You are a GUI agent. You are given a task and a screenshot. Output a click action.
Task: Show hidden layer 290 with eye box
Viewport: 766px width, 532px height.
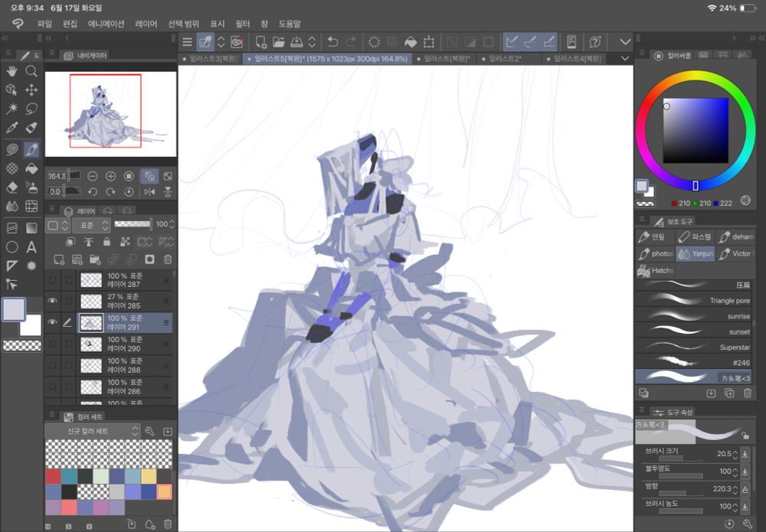click(52, 344)
